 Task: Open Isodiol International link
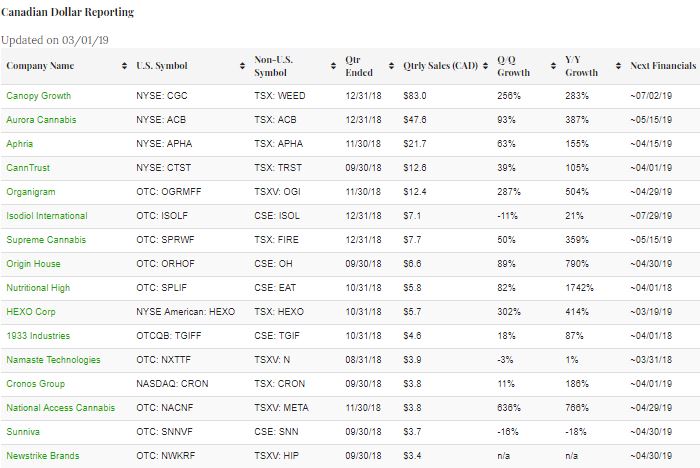(x=46, y=216)
